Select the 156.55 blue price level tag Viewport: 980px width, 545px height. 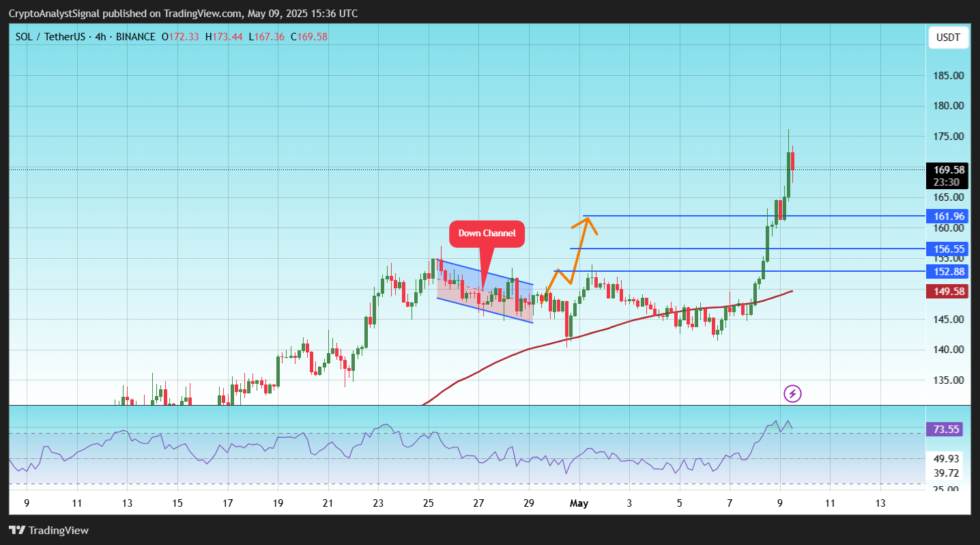[x=948, y=249]
